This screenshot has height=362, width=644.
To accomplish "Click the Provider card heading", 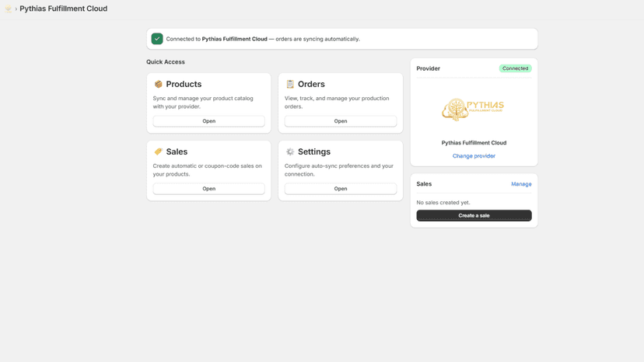I will (x=428, y=68).
